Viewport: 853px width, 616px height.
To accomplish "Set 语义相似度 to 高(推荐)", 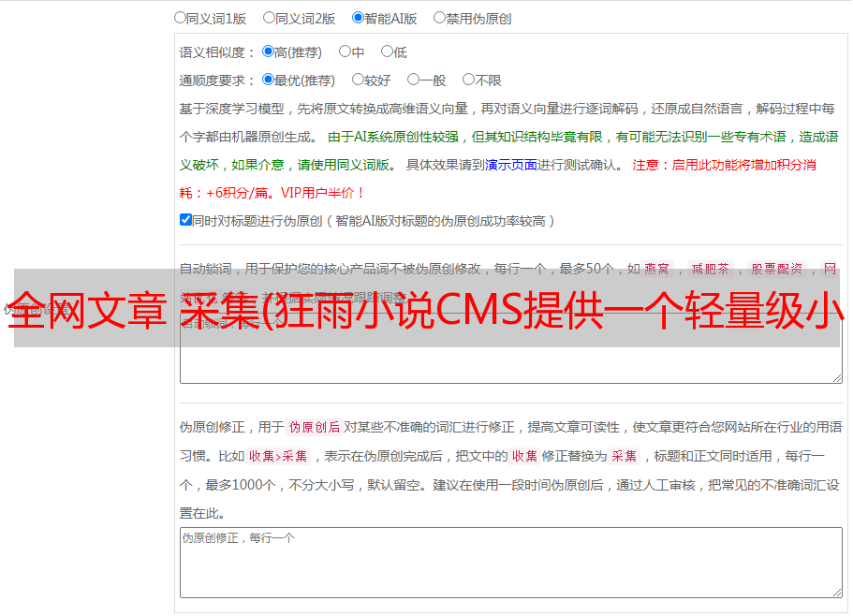I will point(268,51).
